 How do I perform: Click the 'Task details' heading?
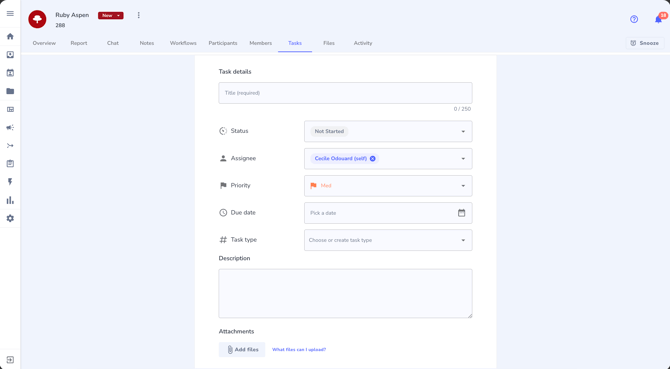235,72
